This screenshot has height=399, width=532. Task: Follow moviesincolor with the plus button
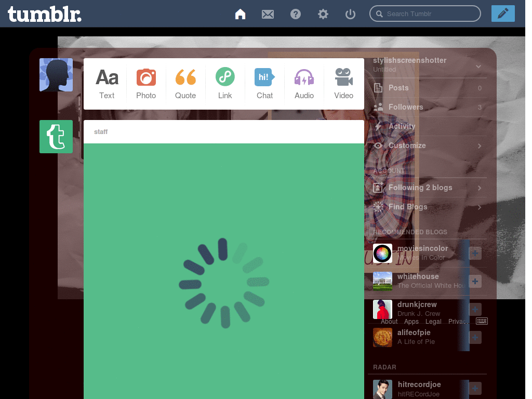click(475, 253)
